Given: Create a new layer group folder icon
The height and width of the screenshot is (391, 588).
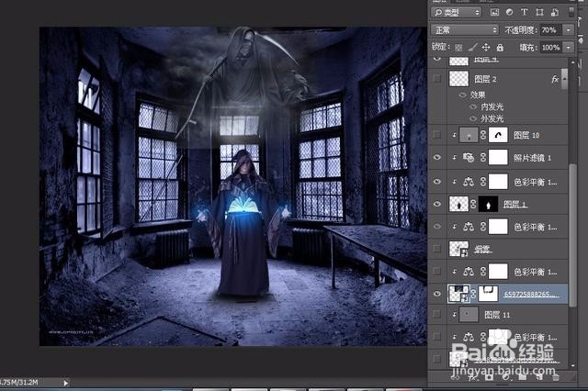Looking at the screenshot, I should click(x=523, y=377).
